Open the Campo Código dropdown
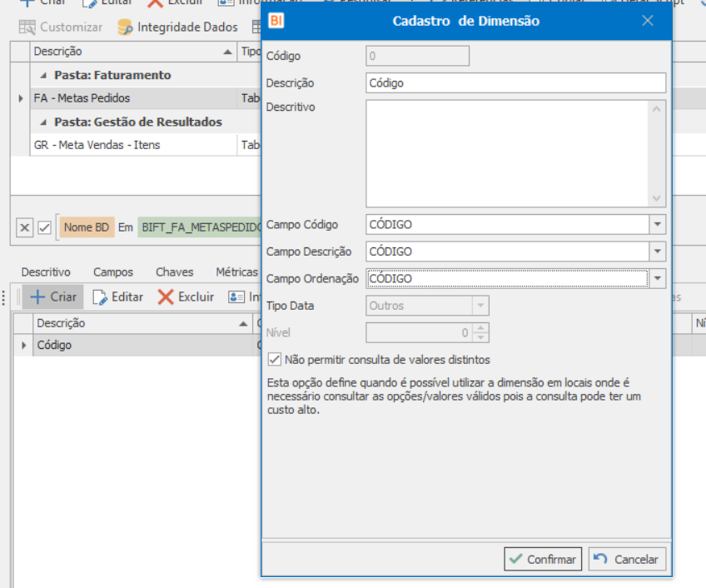Screen dimensions: 706x588 (x=658, y=224)
